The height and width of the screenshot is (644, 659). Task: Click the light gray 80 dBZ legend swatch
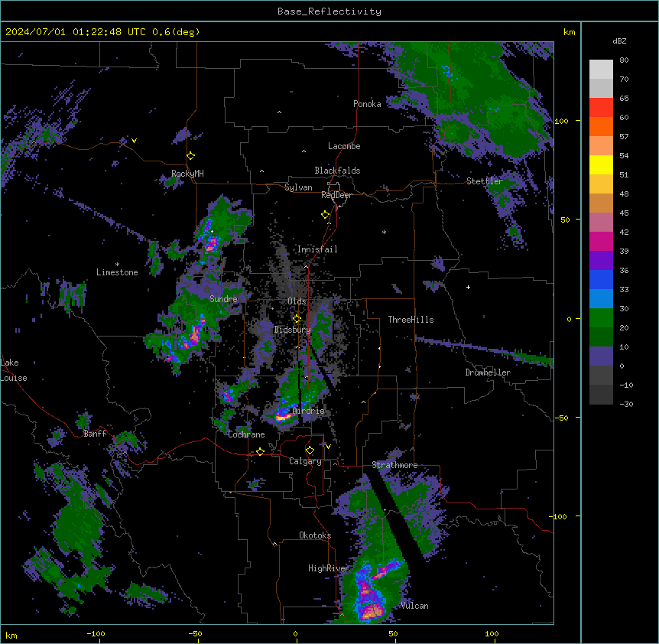pos(601,70)
